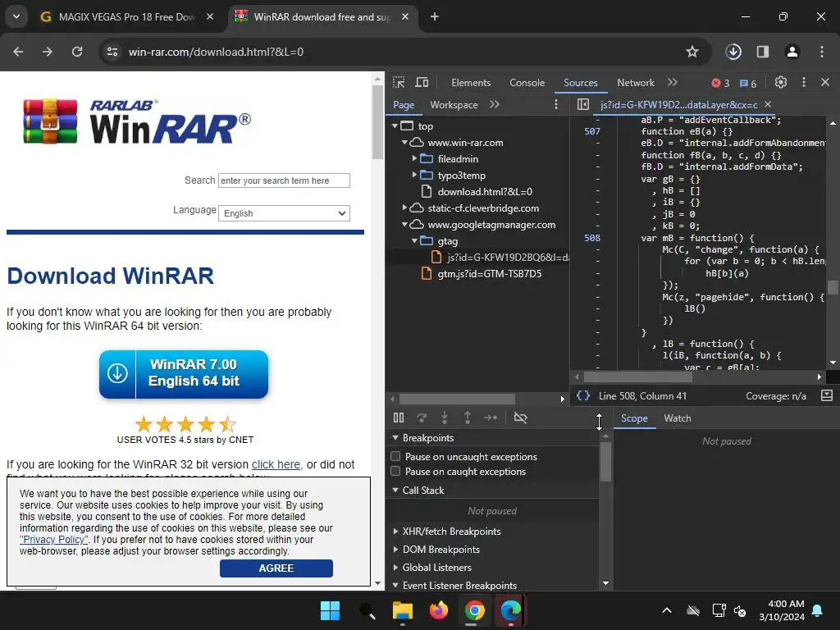Click WinRAR 7.00 English 64 bit download
840x630 pixels.
pyautogui.click(x=184, y=374)
